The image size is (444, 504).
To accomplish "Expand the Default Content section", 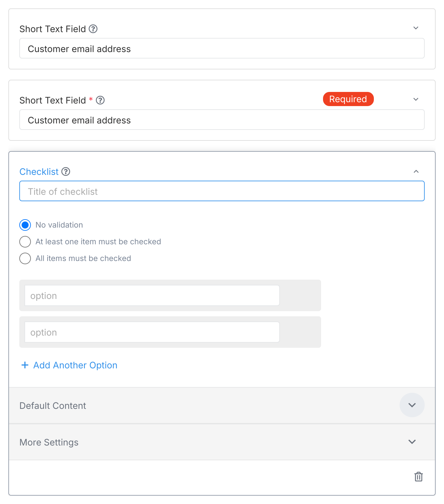I will tap(412, 405).
